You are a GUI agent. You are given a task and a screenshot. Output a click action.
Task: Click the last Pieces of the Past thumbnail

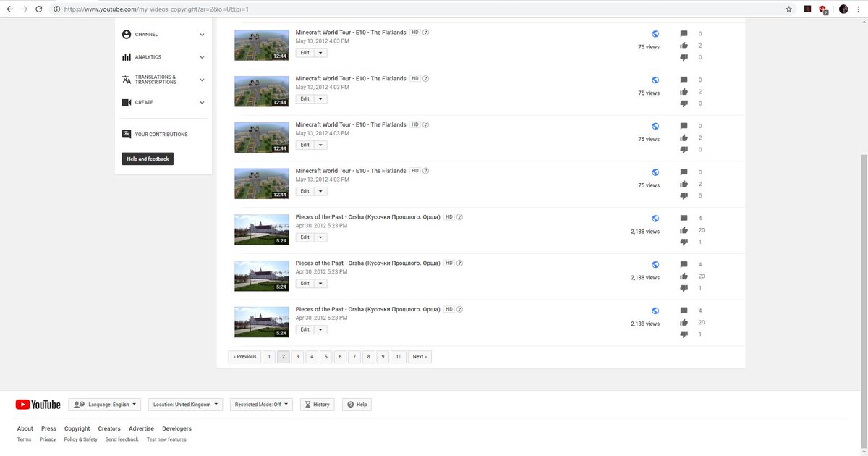point(262,322)
